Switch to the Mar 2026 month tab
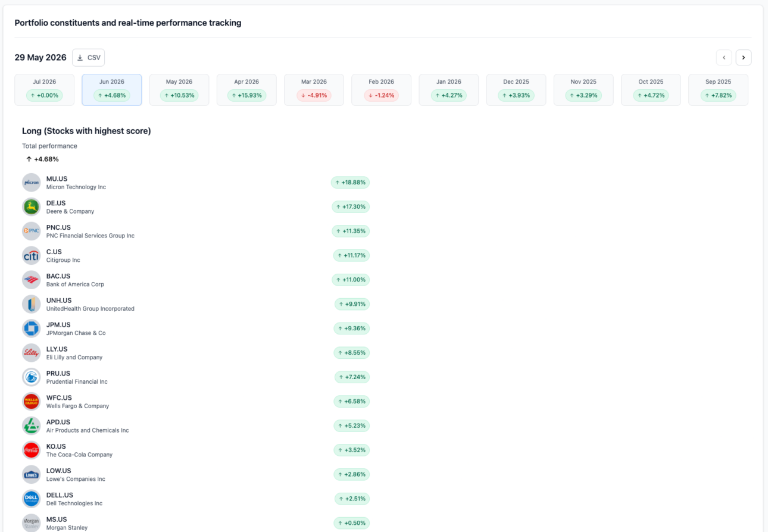 coord(314,90)
